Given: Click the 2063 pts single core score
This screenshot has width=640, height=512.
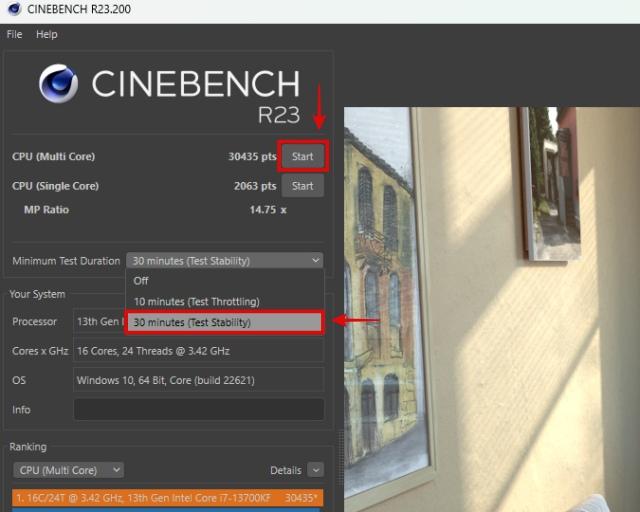Looking at the screenshot, I should 255,186.
